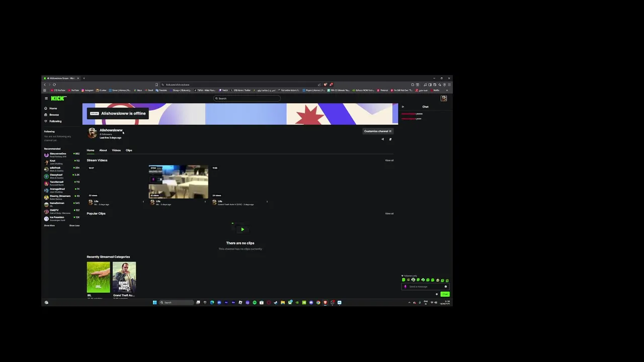
Task: Click Customize channel button
Action: coord(378,131)
